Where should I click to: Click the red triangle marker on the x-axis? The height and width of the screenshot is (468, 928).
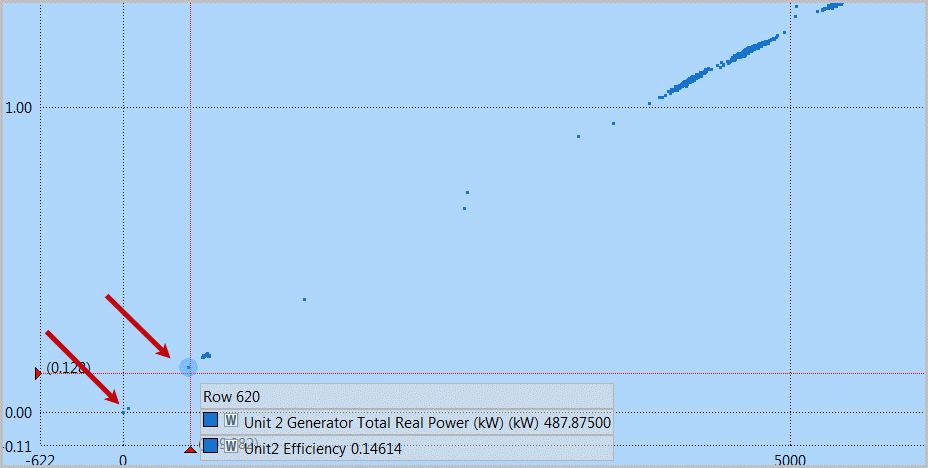190,451
